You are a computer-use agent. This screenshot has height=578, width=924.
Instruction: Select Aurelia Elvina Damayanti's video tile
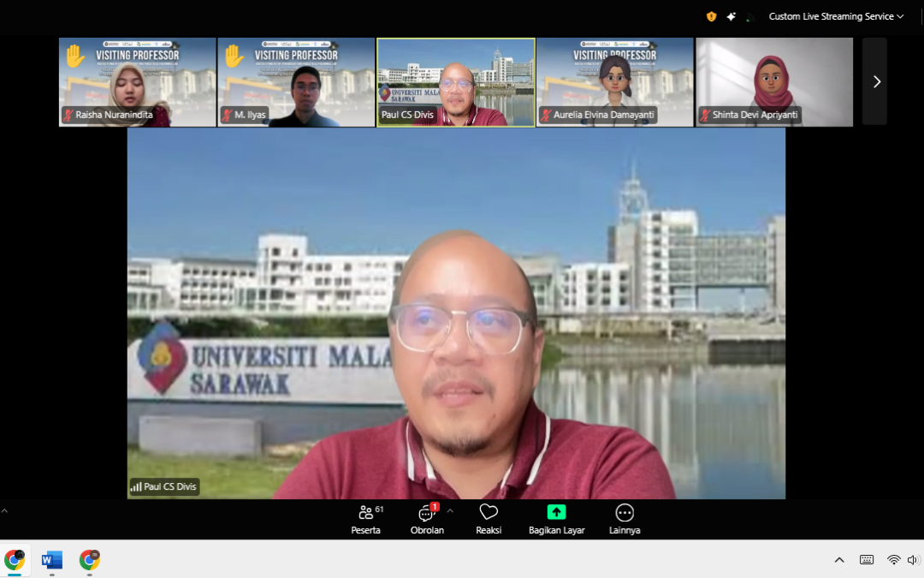coord(614,82)
